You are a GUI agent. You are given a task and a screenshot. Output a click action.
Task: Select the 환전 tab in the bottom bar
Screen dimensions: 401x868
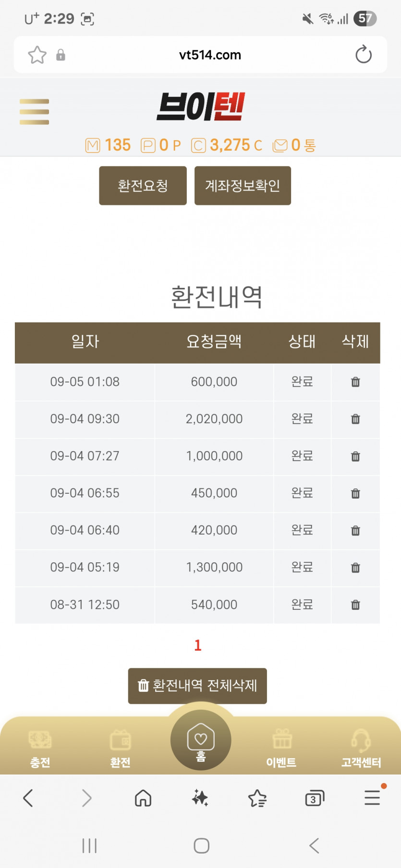[120, 749]
